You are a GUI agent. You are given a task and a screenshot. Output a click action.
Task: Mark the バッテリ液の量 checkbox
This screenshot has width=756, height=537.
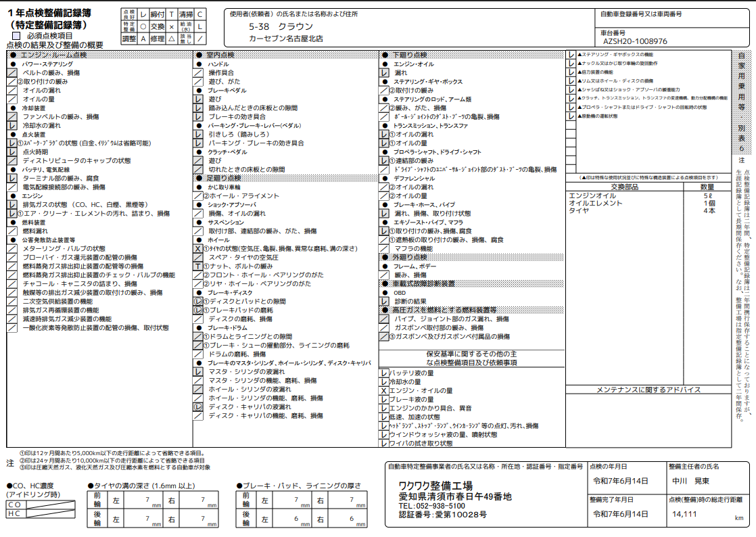coord(384,373)
